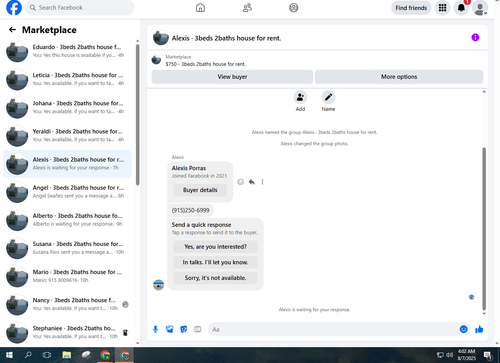Go to Home feed icon
Image resolution: width=500 pixels, height=363 pixels.
tap(200, 8)
